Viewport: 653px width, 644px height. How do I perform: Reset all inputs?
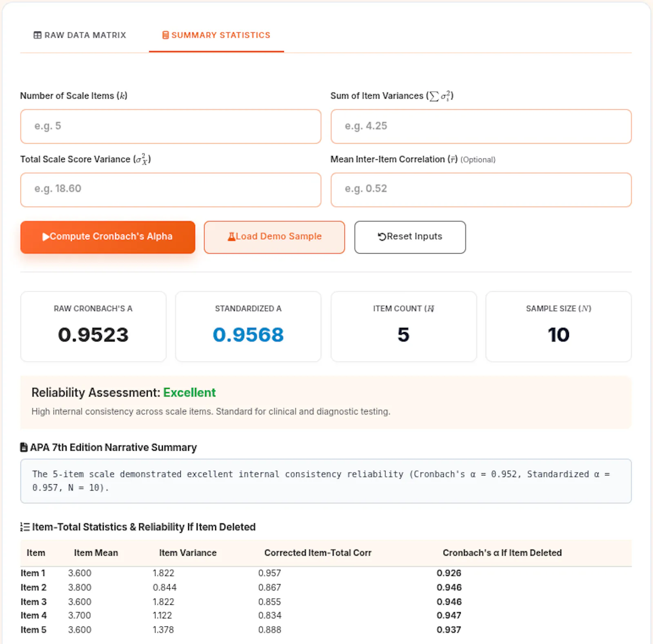point(410,237)
